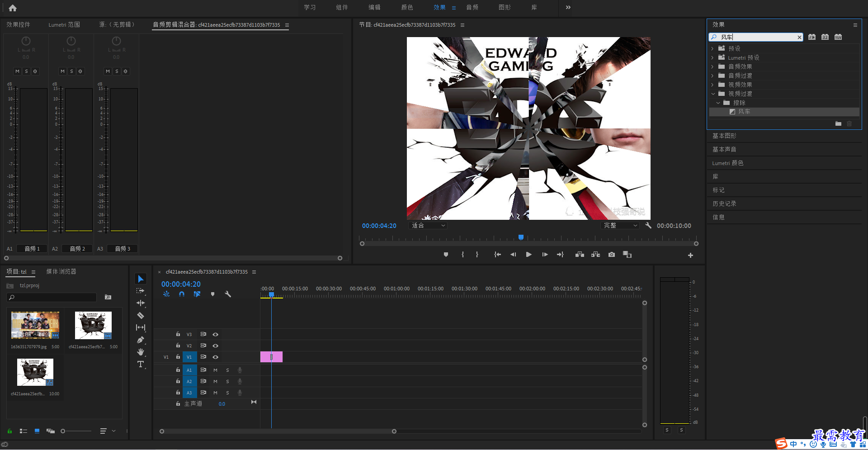Viewport: 868px width, 450px height.
Task: Select the Type tool
Action: point(141,364)
